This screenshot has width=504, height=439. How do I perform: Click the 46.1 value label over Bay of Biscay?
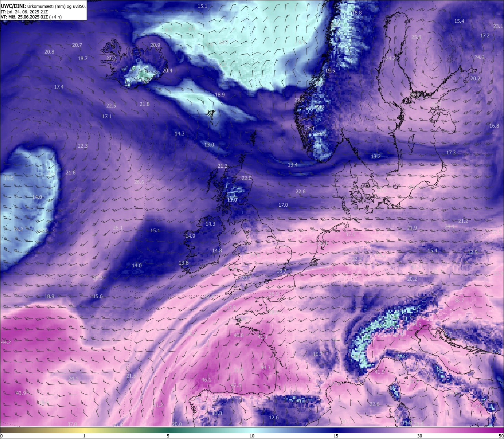[206, 380]
